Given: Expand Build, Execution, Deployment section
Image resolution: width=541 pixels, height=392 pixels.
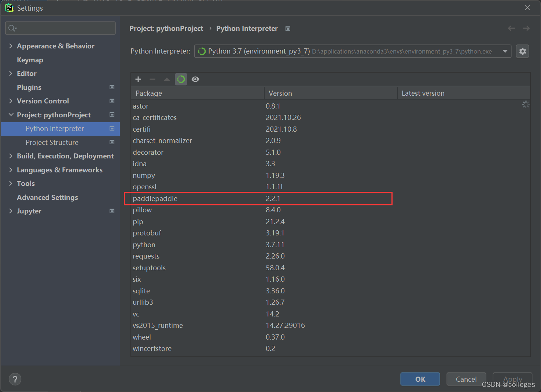Looking at the screenshot, I should click(11, 156).
